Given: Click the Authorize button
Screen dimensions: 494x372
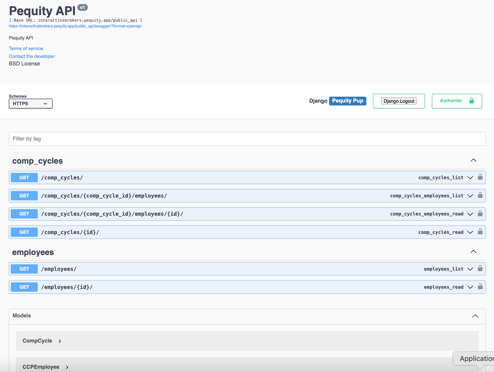Looking at the screenshot, I should (x=457, y=101).
